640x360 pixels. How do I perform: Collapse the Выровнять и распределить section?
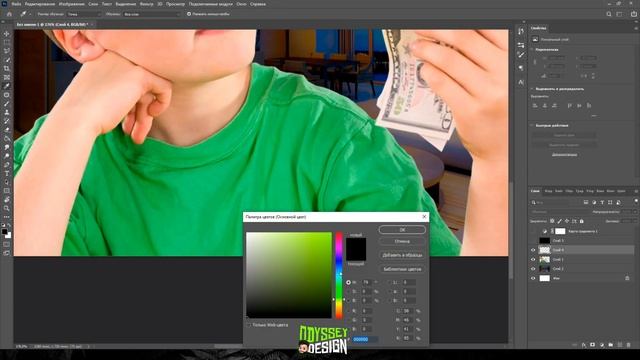tap(532, 89)
